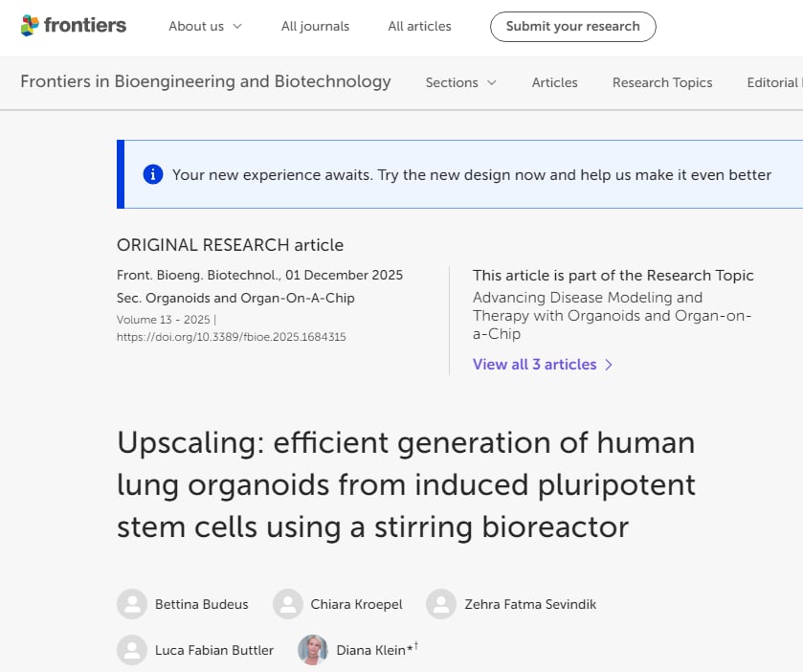Click Zehra Fatma Sevindik avatar icon

pyautogui.click(x=441, y=604)
